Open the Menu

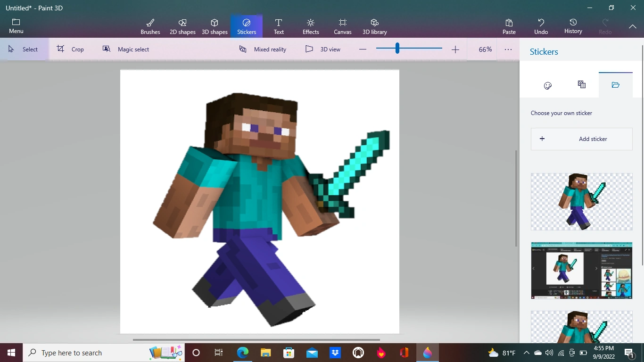coord(16,26)
